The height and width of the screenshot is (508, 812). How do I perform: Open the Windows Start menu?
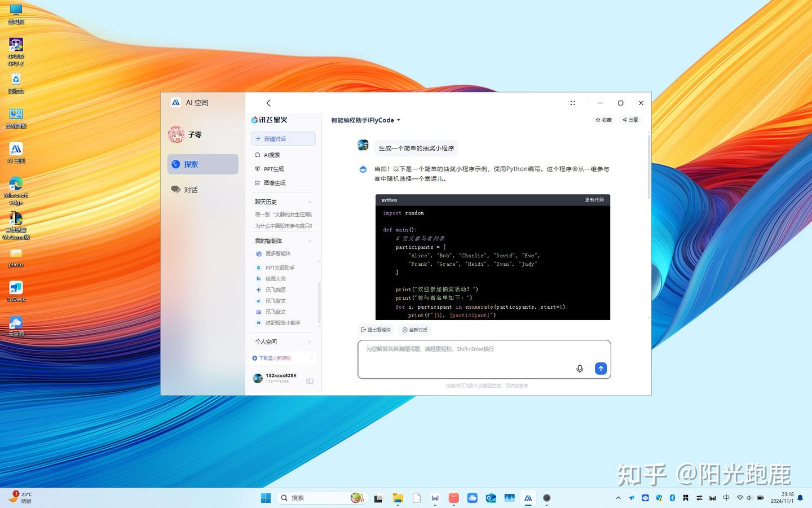pyautogui.click(x=266, y=498)
